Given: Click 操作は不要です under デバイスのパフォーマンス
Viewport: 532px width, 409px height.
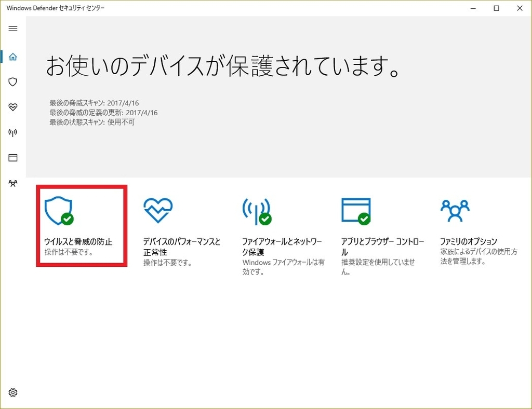Looking at the screenshot, I should 168,263.
